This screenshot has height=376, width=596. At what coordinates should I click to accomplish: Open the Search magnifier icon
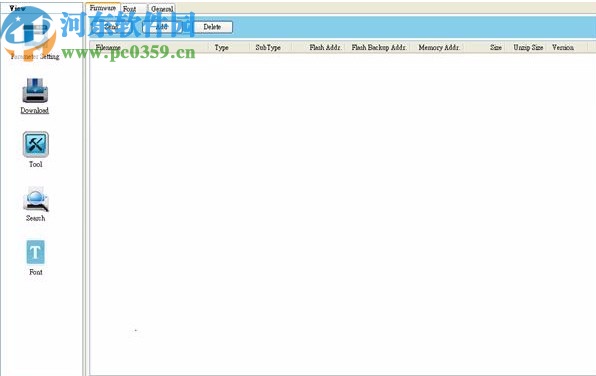tap(35, 198)
